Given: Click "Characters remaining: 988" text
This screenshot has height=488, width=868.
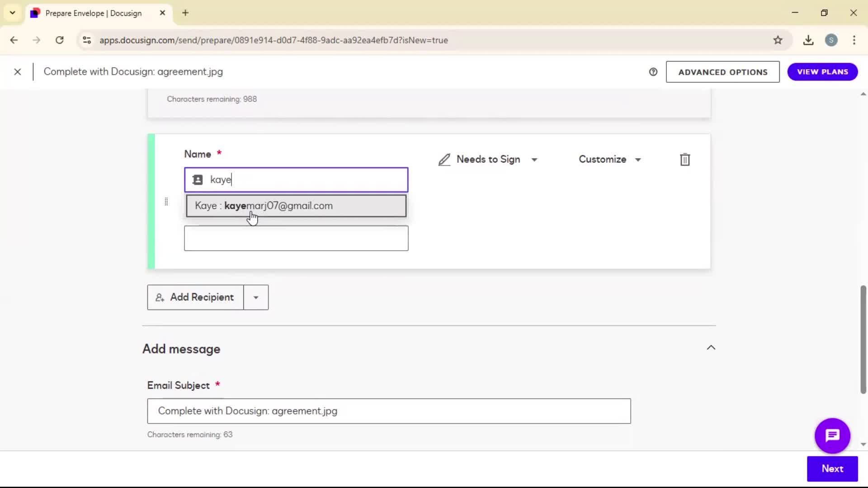Looking at the screenshot, I should click(x=212, y=99).
